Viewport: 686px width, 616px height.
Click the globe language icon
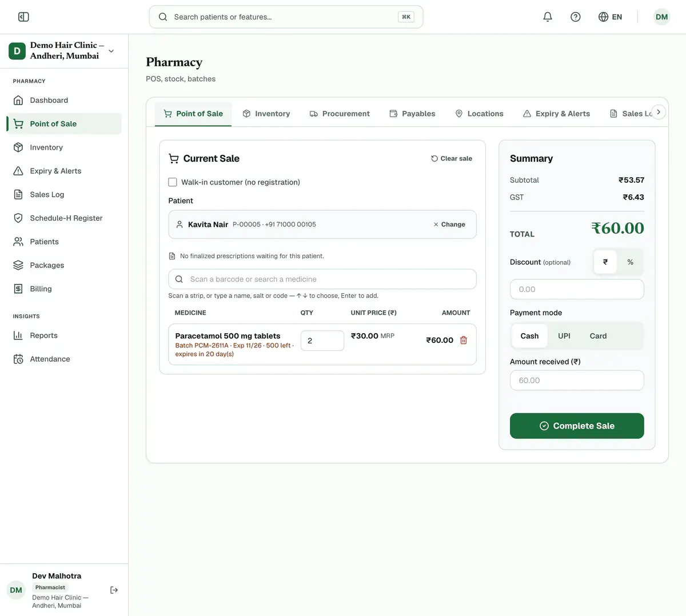(x=603, y=17)
